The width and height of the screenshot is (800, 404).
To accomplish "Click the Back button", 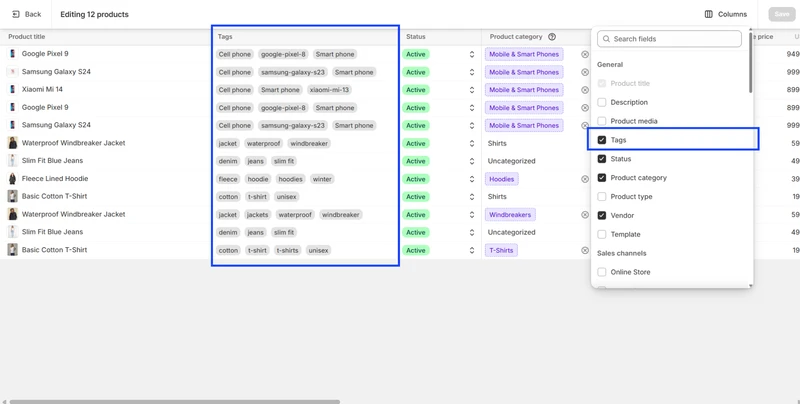I will tap(26, 14).
